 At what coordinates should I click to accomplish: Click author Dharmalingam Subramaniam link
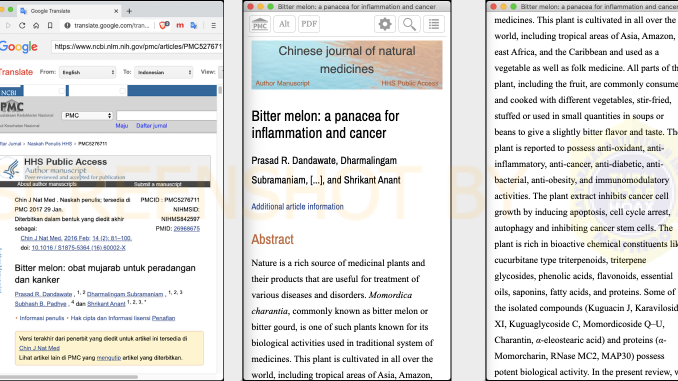(125, 294)
